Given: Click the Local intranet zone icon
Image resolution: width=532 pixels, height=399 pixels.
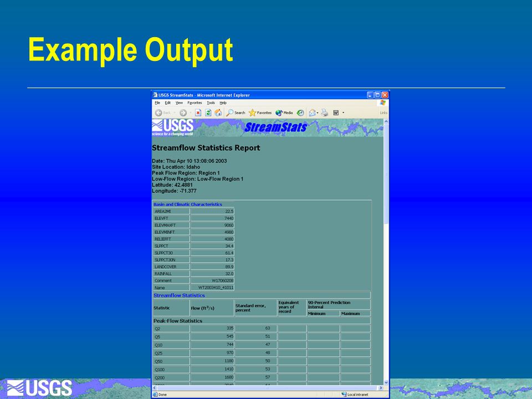Looking at the screenshot, I should [344, 394].
